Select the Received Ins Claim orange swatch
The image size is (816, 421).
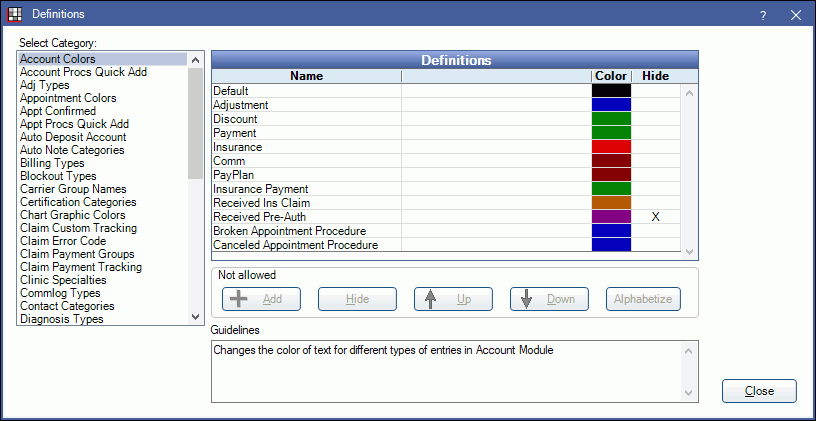(611, 202)
